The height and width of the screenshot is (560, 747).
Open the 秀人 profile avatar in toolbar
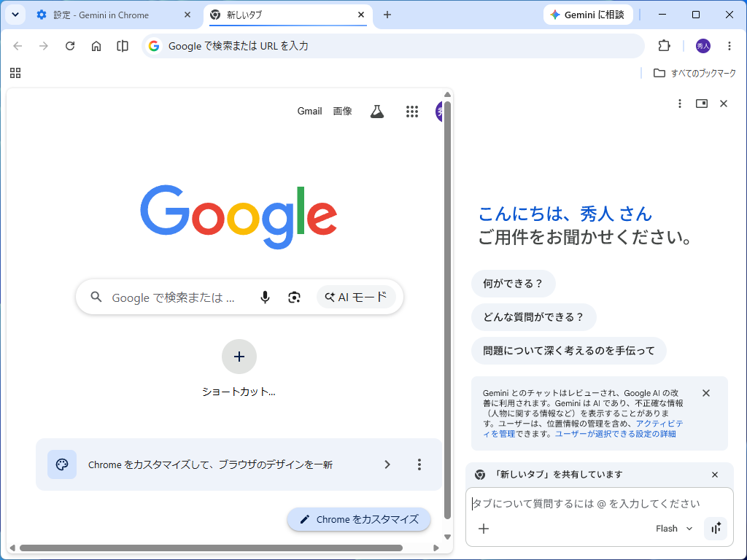(703, 46)
